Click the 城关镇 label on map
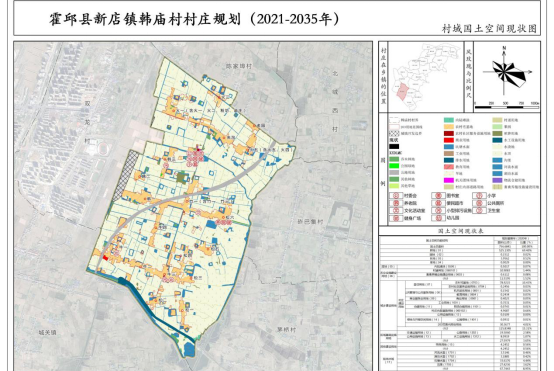 [x=48, y=332]
